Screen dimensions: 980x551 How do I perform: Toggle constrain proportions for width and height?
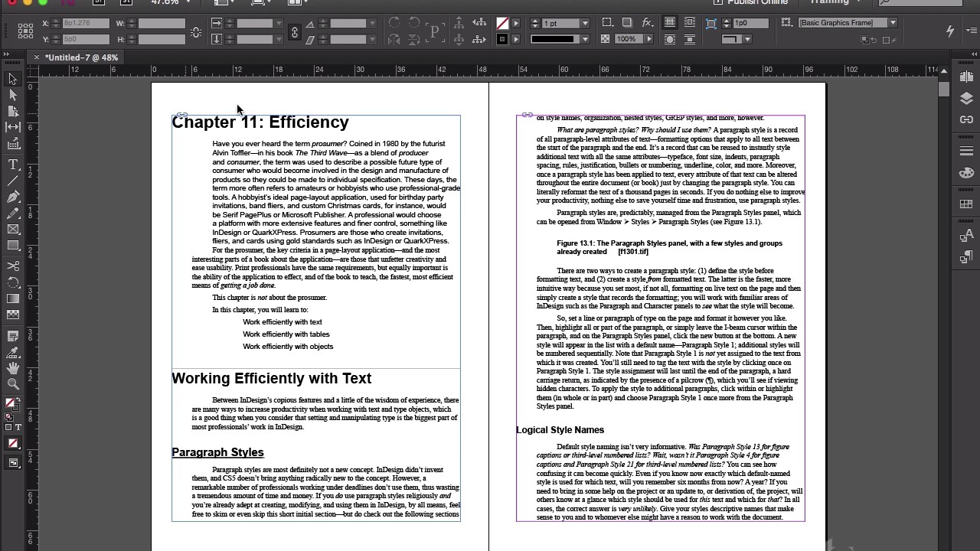click(197, 31)
